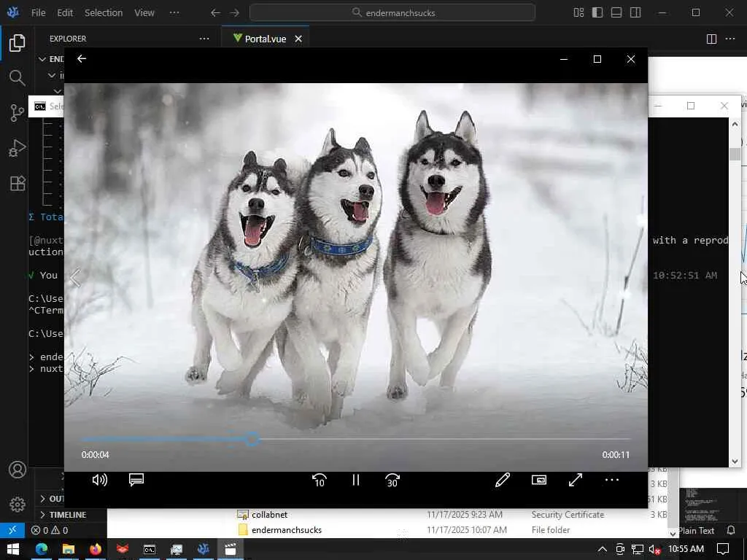Mute the video volume
Screen dimensions: 747x560
(100, 480)
